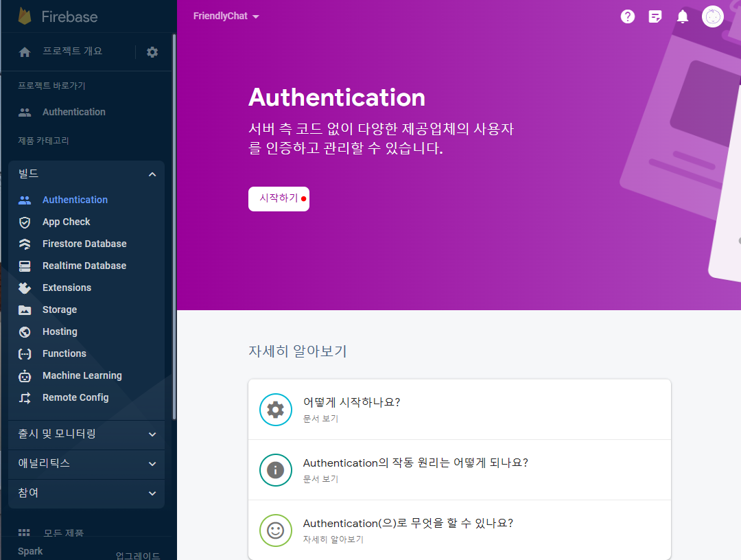The width and height of the screenshot is (741, 560).
Task: Expand the 출시 및 모니터링 section
Action: tap(86, 434)
